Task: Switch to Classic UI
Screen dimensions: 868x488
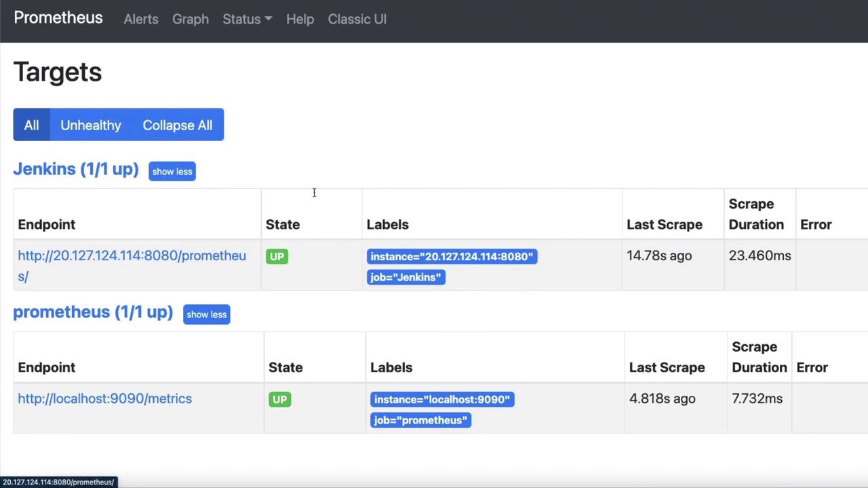Action: [x=357, y=19]
